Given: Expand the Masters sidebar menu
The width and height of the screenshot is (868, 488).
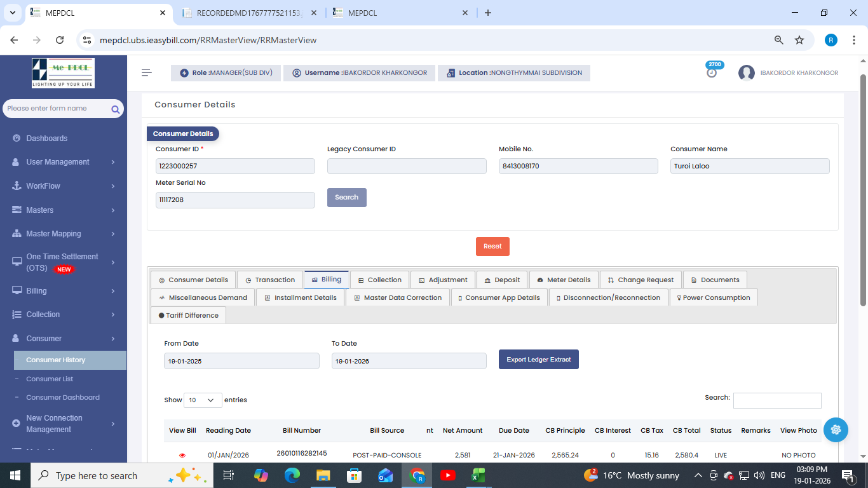Looking at the screenshot, I should 64,210.
